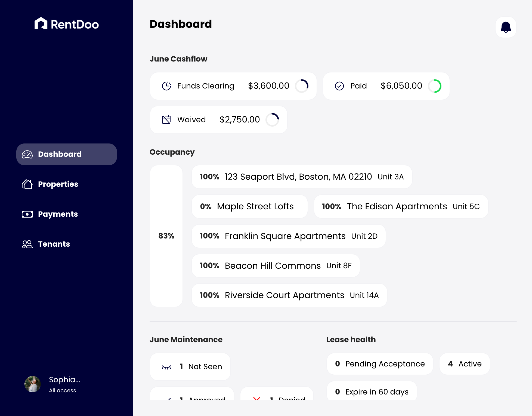Go to Properties in the sidebar
The image size is (532, 416).
[x=67, y=184]
